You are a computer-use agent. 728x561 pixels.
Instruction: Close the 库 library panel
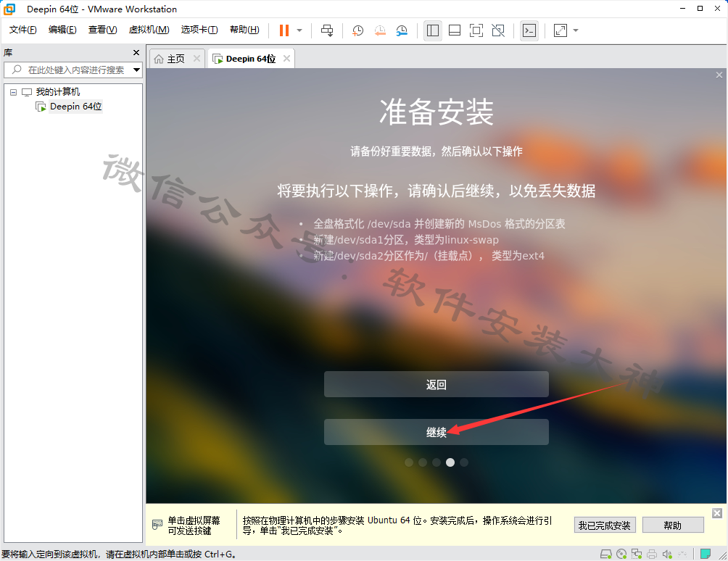click(136, 52)
